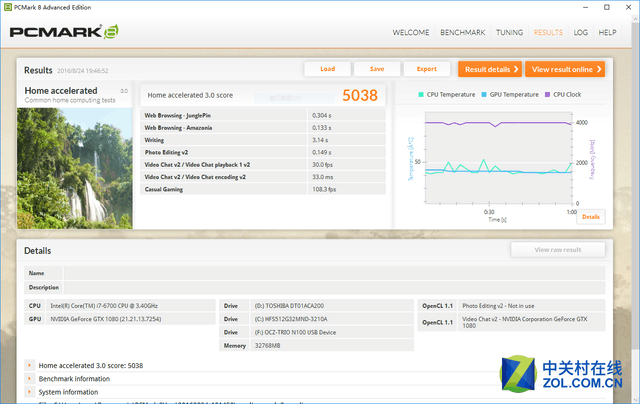
Task: Click View result online button
Action: pyautogui.click(x=565, y=69)
